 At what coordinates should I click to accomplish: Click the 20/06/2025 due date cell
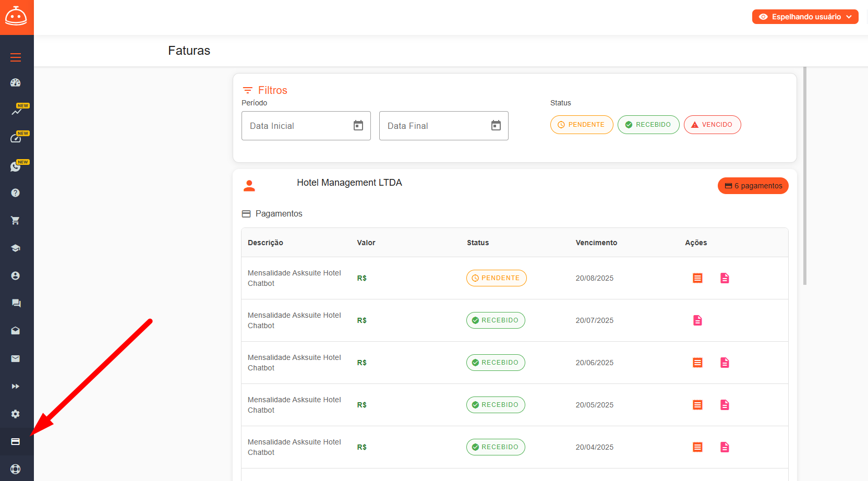pos(595,363)
